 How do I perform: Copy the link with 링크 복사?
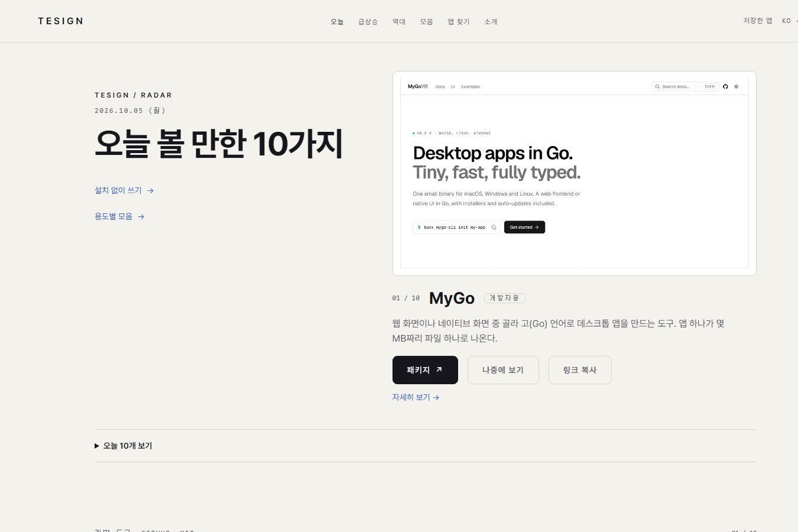580,370
